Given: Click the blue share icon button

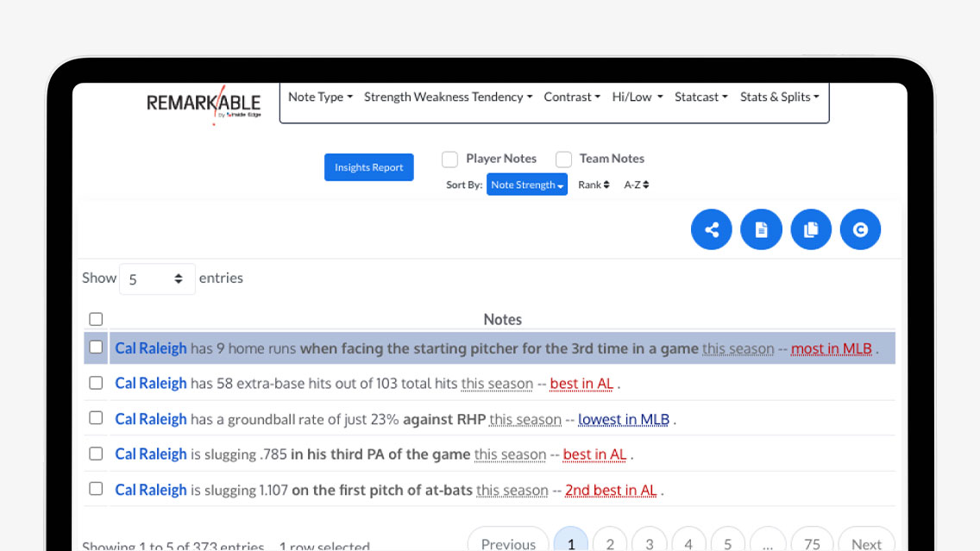Looking at the screenshot, I should 711,229.
